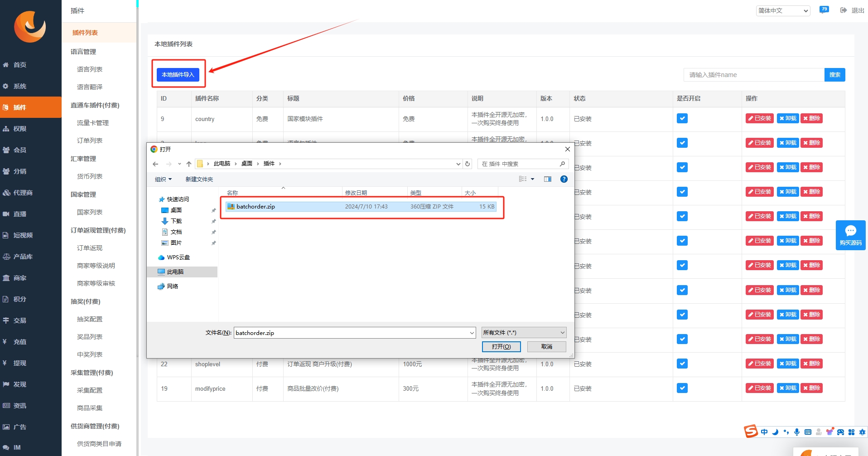Open file dialog help button
The width and height of the screenshot is (868, 456).
pos(564,179)
